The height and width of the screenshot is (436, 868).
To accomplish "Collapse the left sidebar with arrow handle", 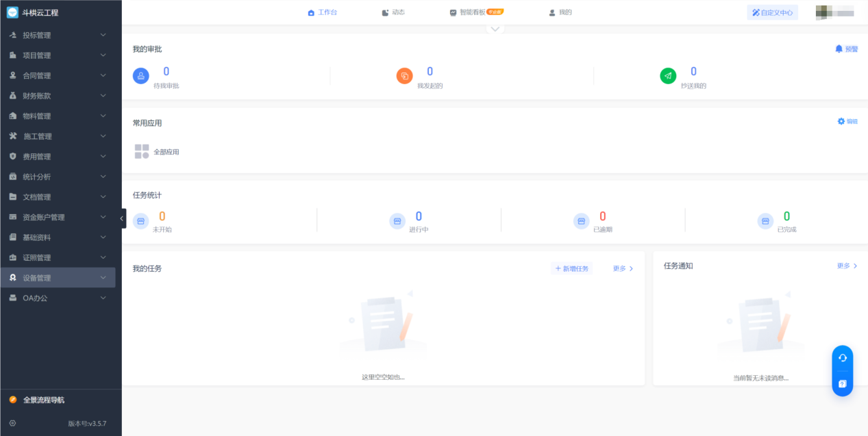I will coord(122,218).
